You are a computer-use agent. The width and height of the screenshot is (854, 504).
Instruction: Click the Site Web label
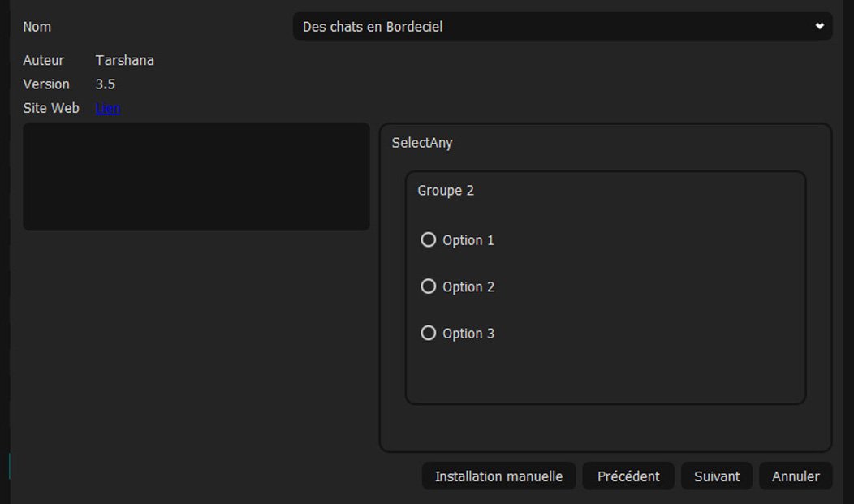pos(51,108)
